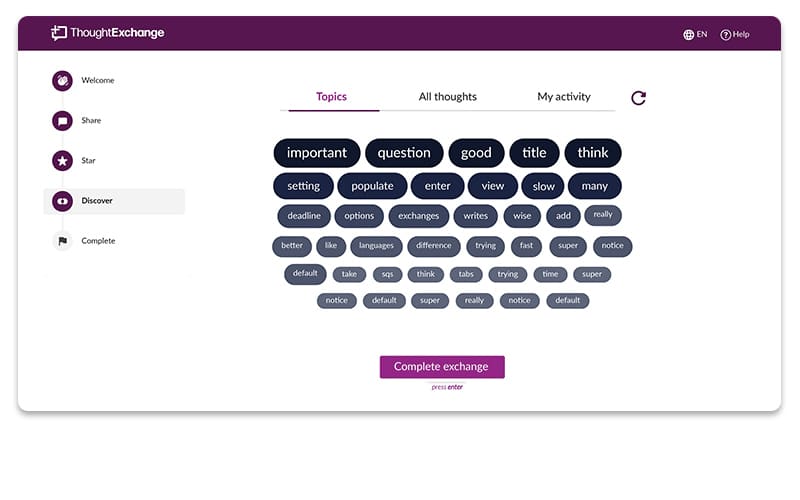
Task: Open the Share step chat icon
Action: (62, 121)
